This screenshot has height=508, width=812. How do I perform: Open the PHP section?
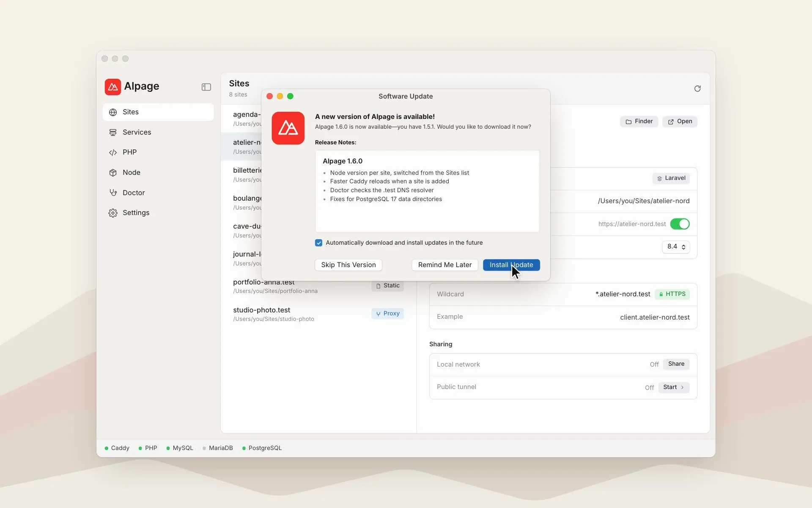(x=158, y=152)
